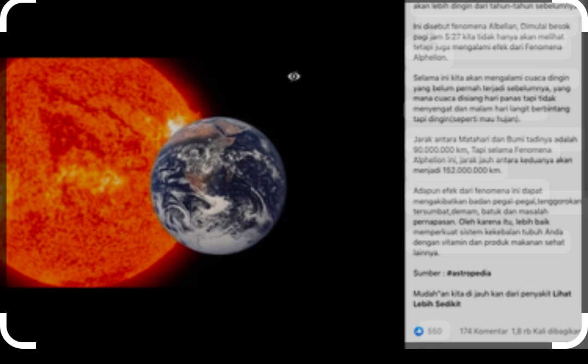
Task: Click the paragraph starting "Ini disebut fenomena"
Action: click(490, 42)
